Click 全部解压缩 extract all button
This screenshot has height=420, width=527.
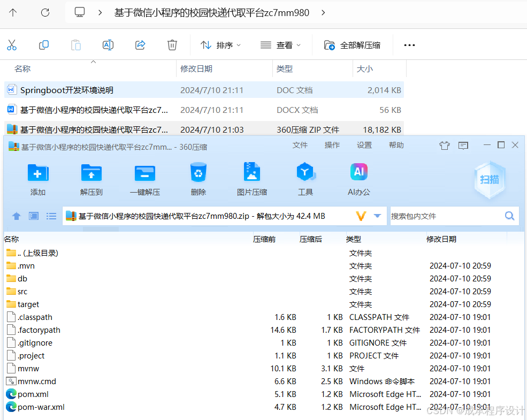tap(352, 45)
